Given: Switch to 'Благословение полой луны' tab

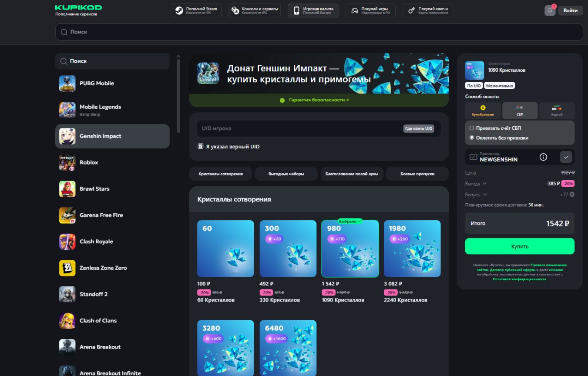Looking at the screenshot, I should pyautogui.click(x=352, y=174).
